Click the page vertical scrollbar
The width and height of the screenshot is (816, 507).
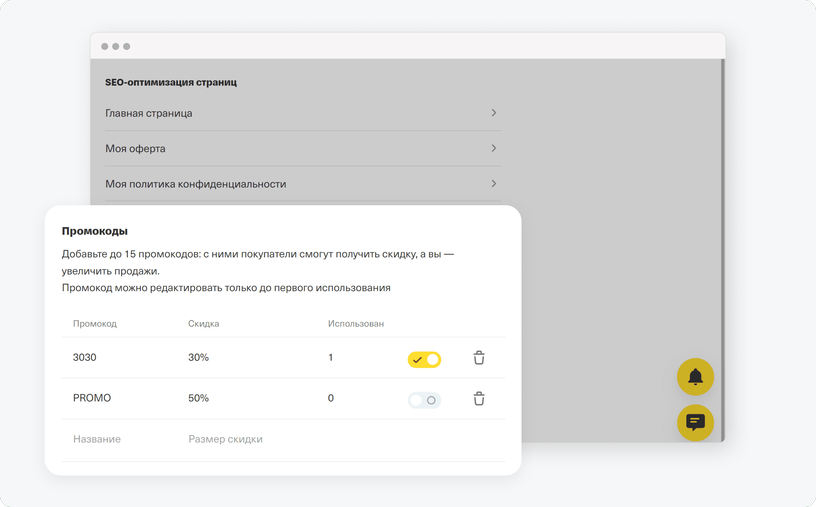(x=722, y=250)
